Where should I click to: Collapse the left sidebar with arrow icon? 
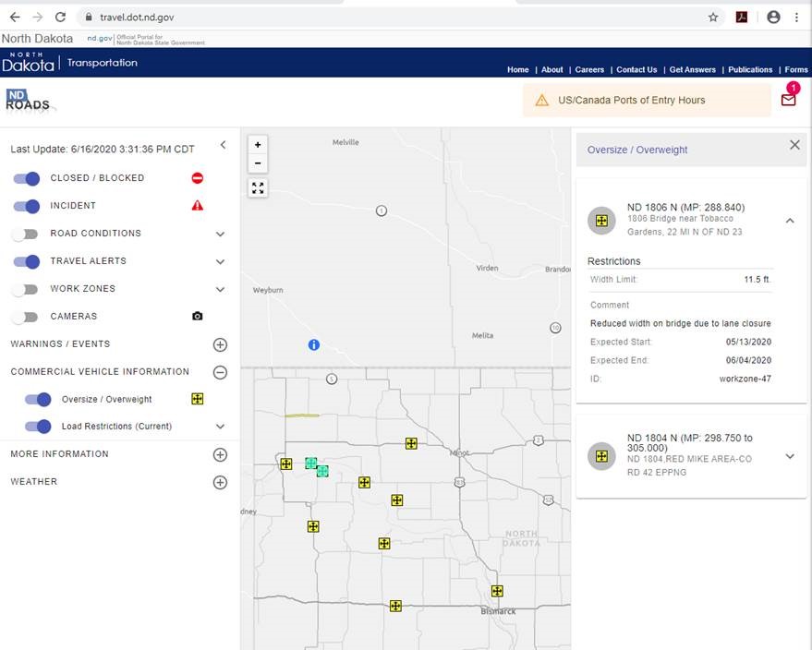pyautogui.click(x=223, y=145)
